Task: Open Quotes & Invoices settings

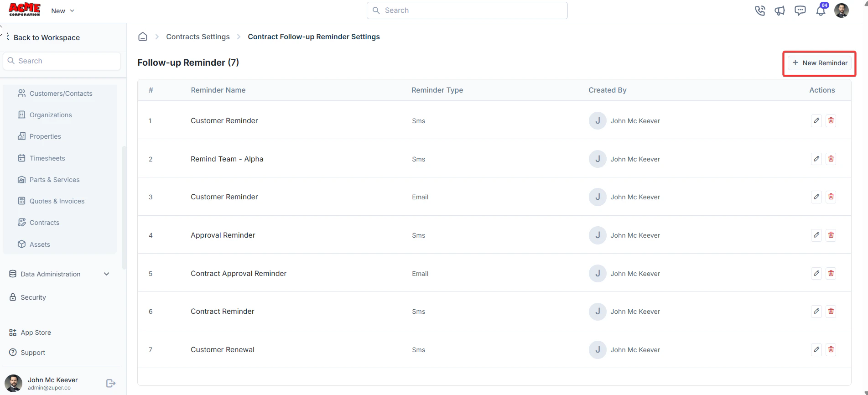Action: (51, 201)
